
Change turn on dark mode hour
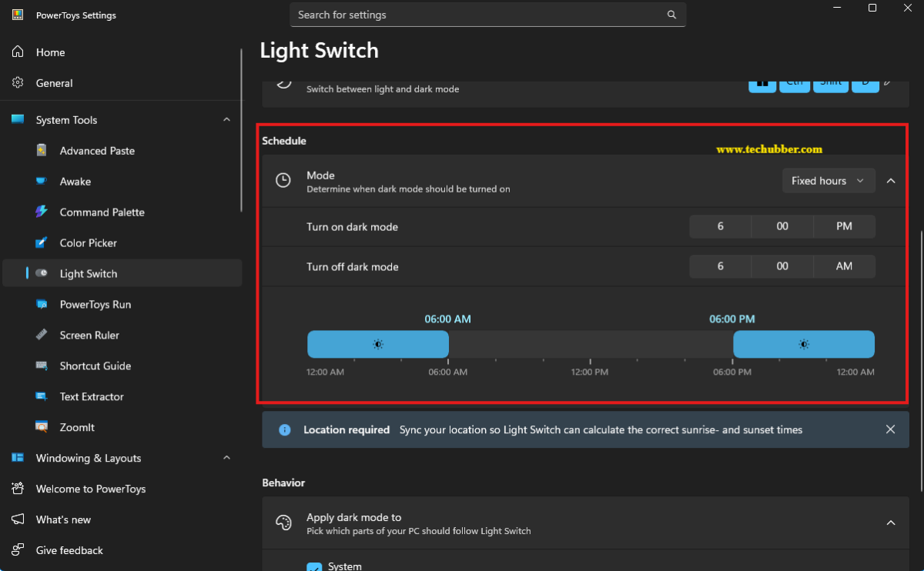tap(721, 227)
